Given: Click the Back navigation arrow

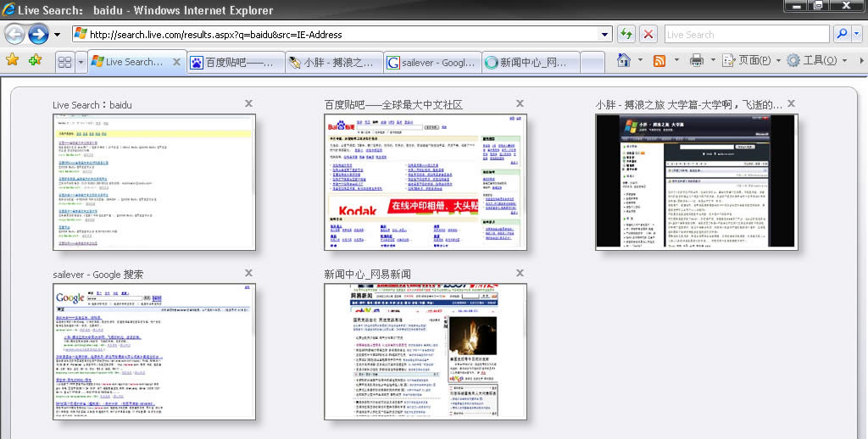Looking at the screenshot, I should [15, 34].
